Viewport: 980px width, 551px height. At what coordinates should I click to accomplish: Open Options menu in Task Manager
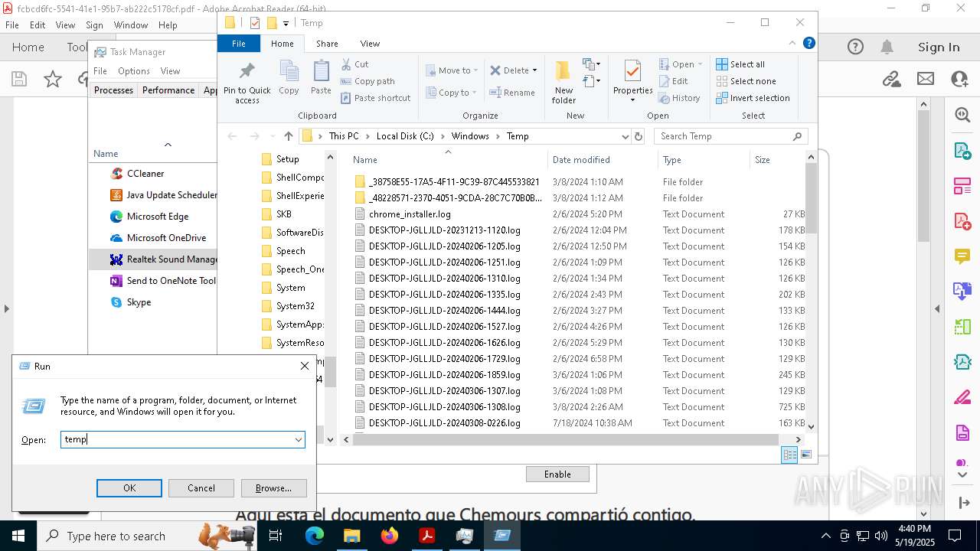(134, 71)
